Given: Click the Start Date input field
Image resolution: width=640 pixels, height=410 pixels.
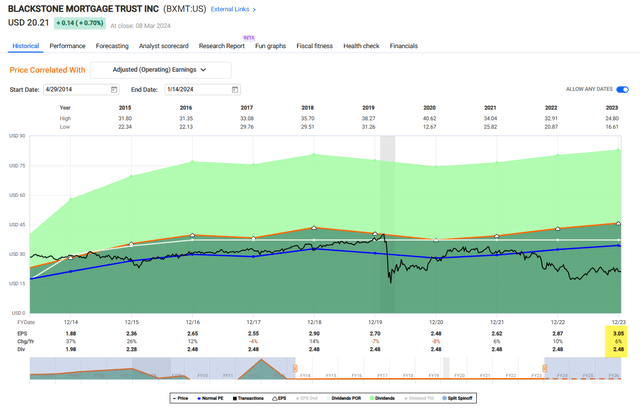Looking at the screenshot, I should point(81,89).
